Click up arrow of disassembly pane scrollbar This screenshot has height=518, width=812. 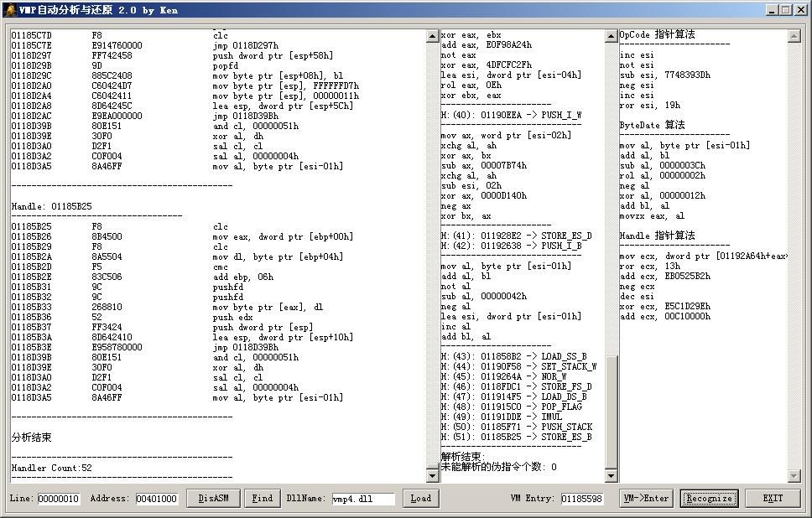432,36
